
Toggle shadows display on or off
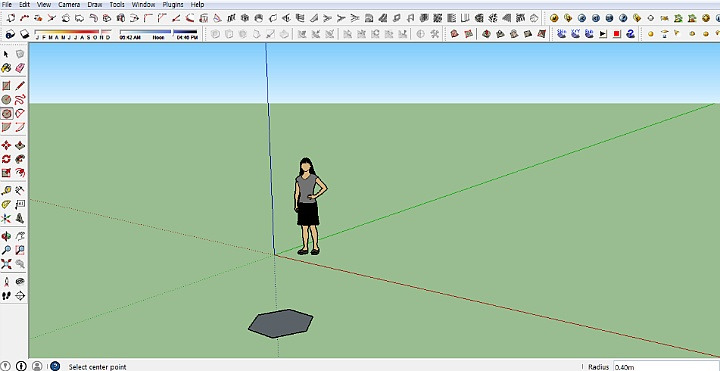tap(25, 34)
